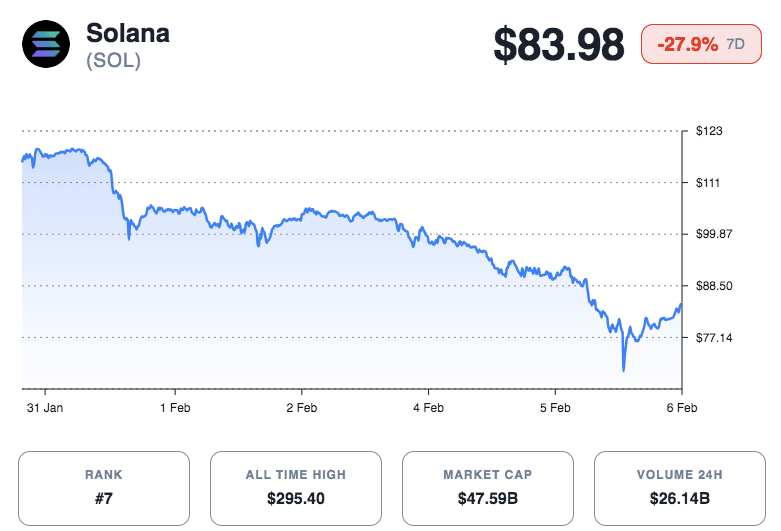Click the $88.50 price axis label
Image resolution: width=781 pixels, height=531 pixels.
pyautogui.click(x=715, y=286)
